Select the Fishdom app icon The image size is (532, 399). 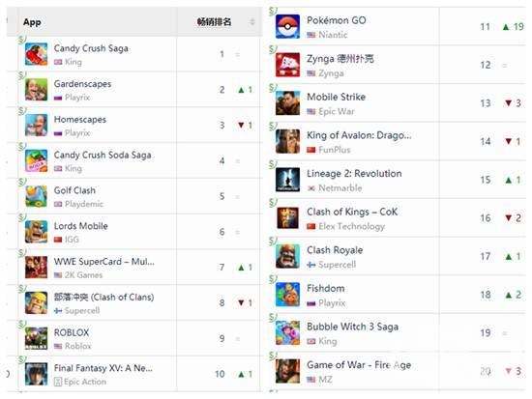tap(287, 295)
